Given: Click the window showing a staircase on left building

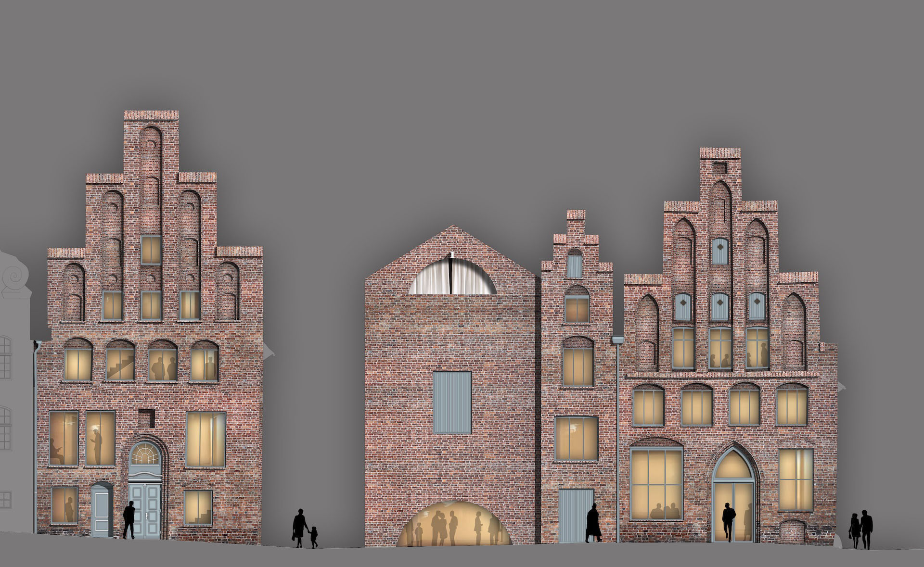Looking at the screenshot, I should (x=120, y=364).
